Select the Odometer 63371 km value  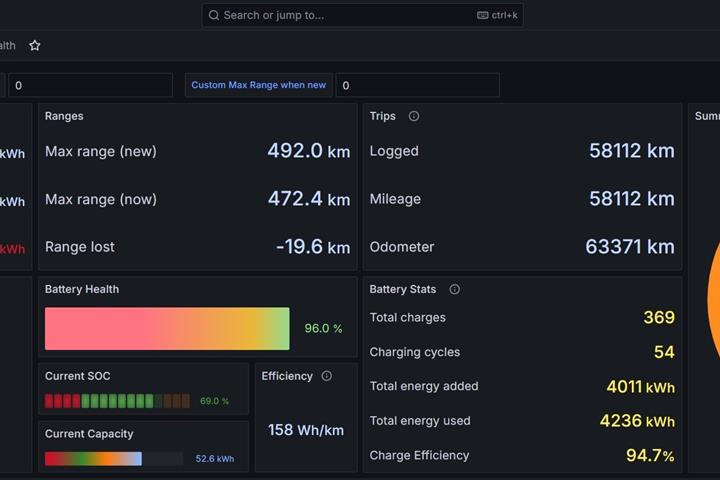pyautogui.click(x=630, y=247)
